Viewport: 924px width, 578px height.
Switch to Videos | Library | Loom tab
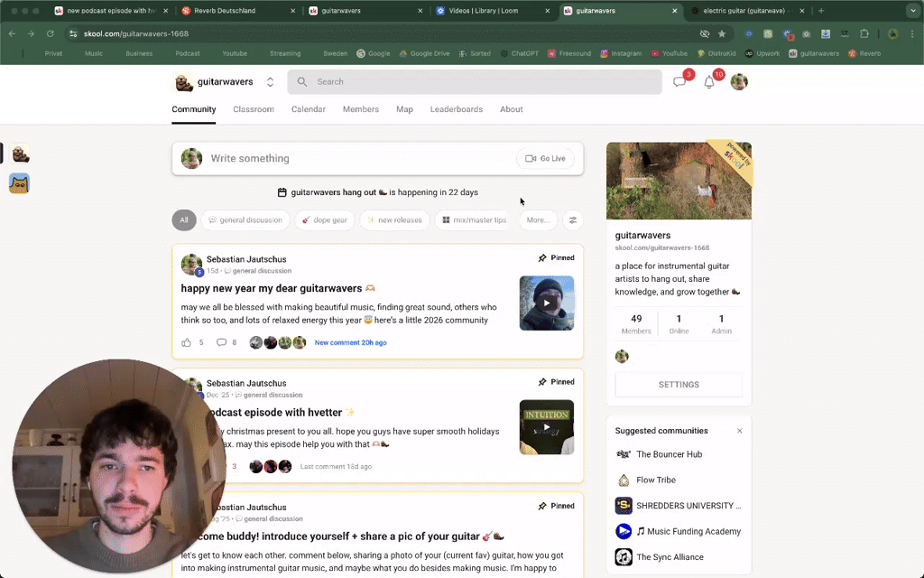(494, 11)
